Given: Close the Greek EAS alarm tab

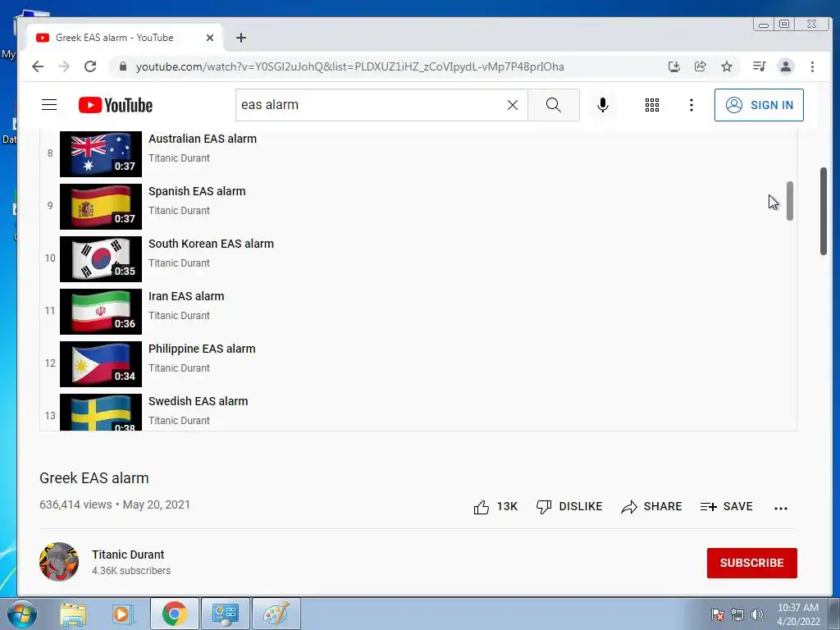Looking at the screenshot, I should pyautogui.click(x=210, y=38).
